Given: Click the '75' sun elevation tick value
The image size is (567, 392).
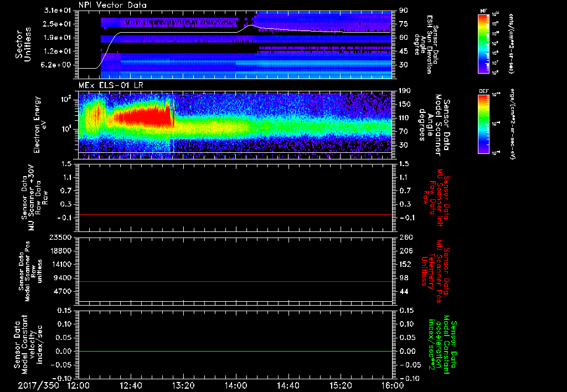Looking at the screenshot, I should (x=404, y=24).
